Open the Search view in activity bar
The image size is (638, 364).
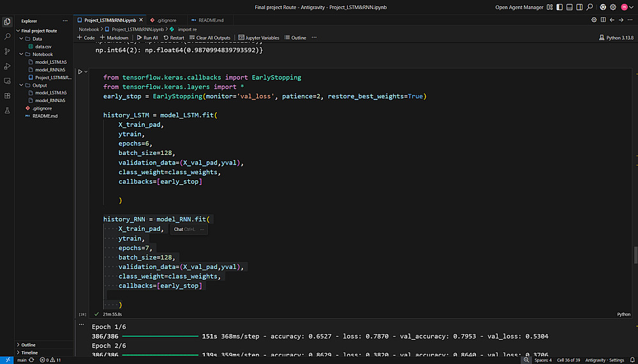7,36
